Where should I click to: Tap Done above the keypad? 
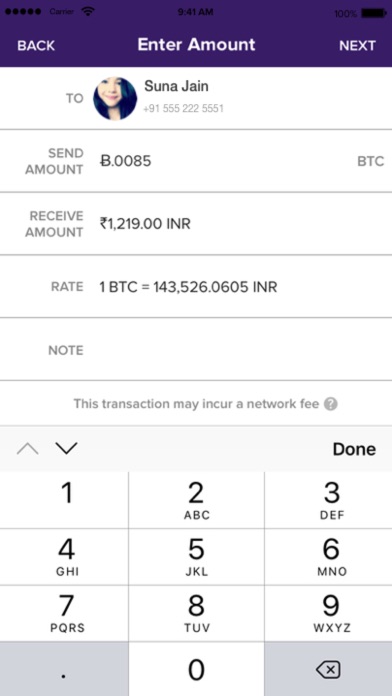(354, 449)
